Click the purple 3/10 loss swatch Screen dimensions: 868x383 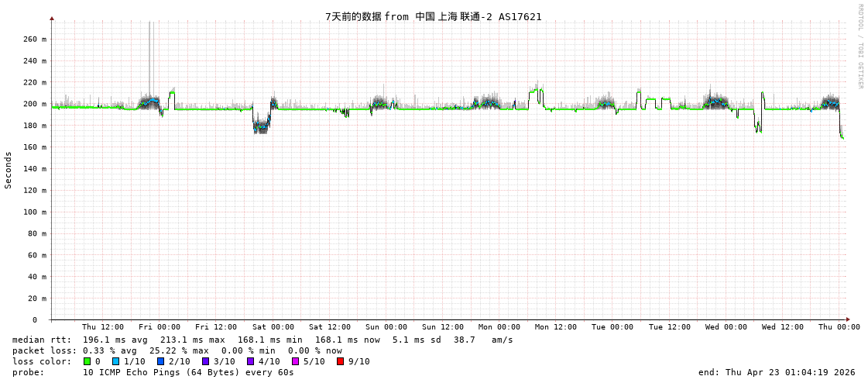click(205, 361)
